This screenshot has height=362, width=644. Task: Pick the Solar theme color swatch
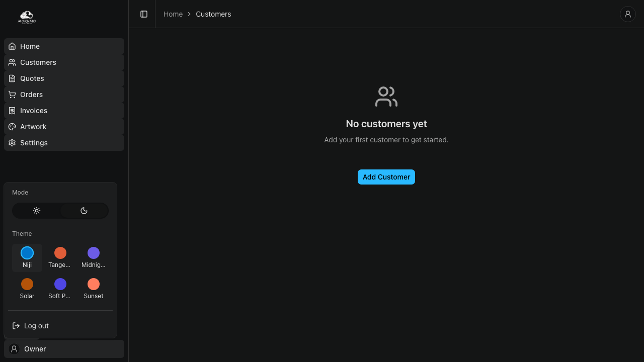[x=27, y=284]
